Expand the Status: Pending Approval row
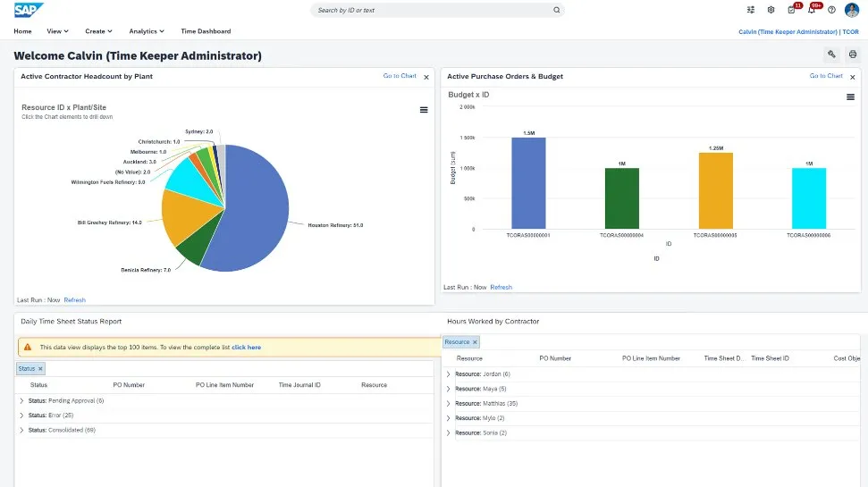 (21, 401)
